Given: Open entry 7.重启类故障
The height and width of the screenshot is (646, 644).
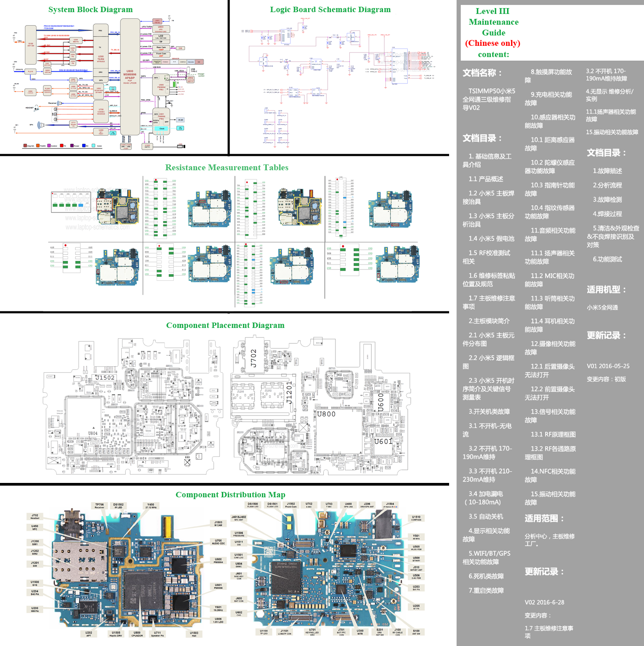Looking at the screenshot, I should click(486, 590).
